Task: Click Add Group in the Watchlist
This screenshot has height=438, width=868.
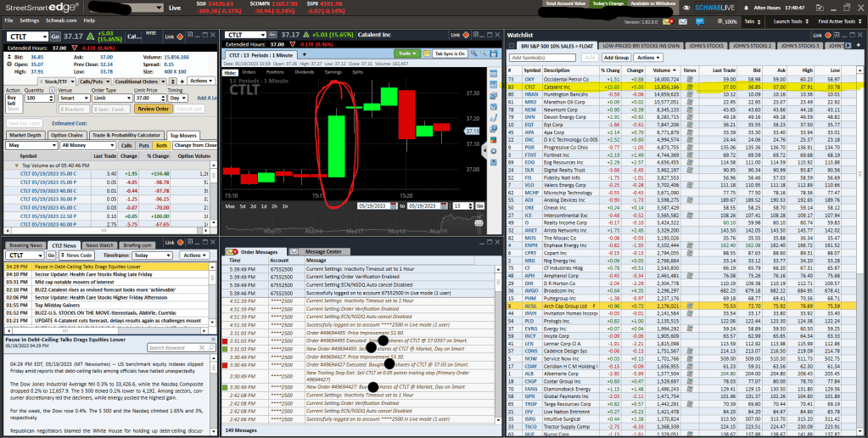Action: point(617,57)
